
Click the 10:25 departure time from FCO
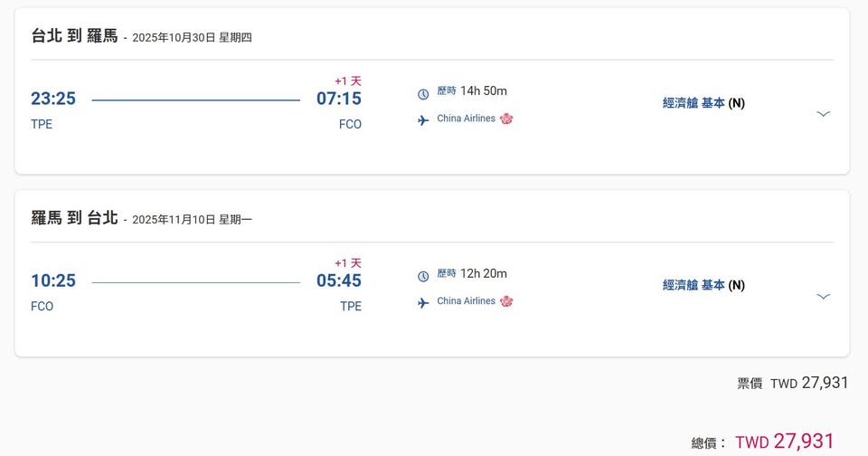pyautogui.click(x=53, y=281)
